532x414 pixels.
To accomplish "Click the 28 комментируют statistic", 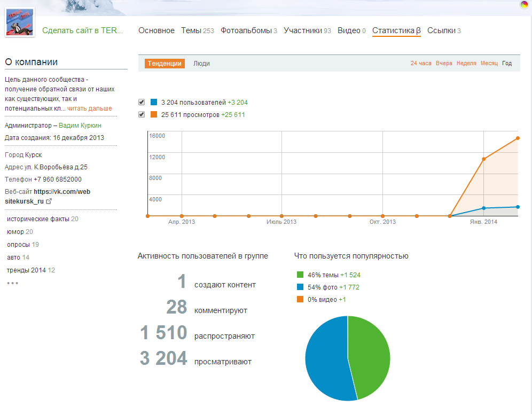I will click(x=207, y=308).
